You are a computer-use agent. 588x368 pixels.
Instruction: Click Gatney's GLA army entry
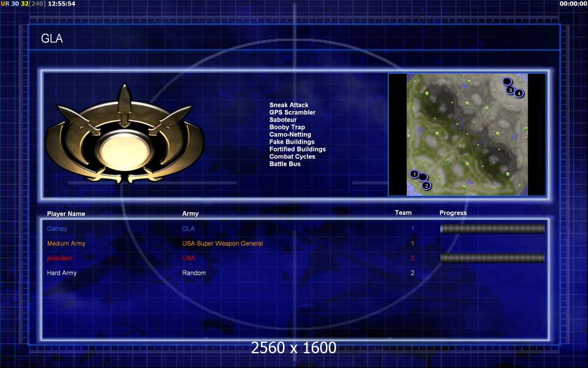pos(188,229)
